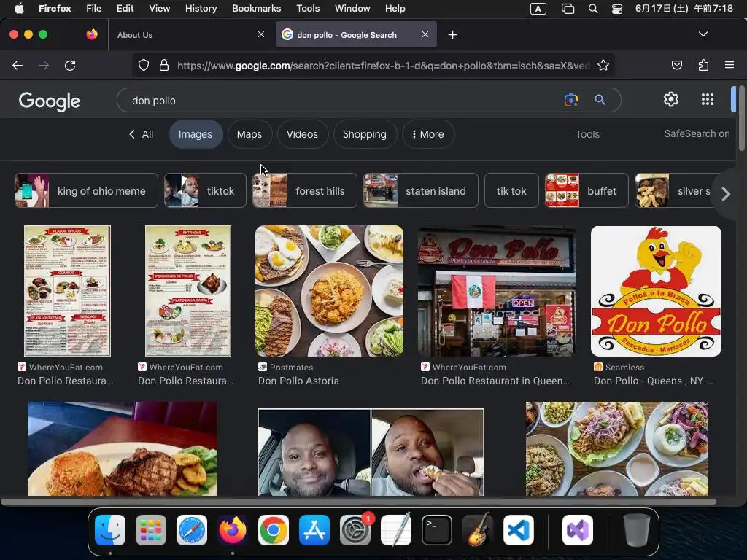Switch to the About Us browser tab
Screen dimensions: 747x560
[x=188, y=35]
